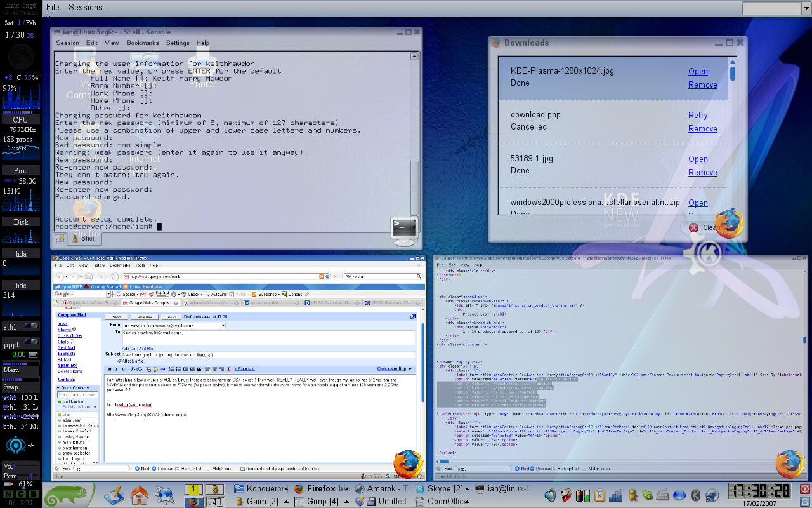Open the File menu in top menu bar

tap(53, 8)
